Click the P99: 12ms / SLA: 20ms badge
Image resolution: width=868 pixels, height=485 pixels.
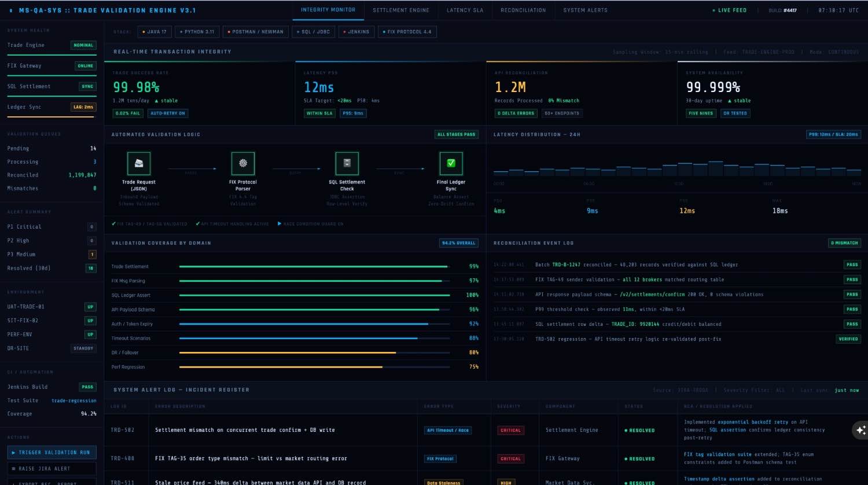833,134
